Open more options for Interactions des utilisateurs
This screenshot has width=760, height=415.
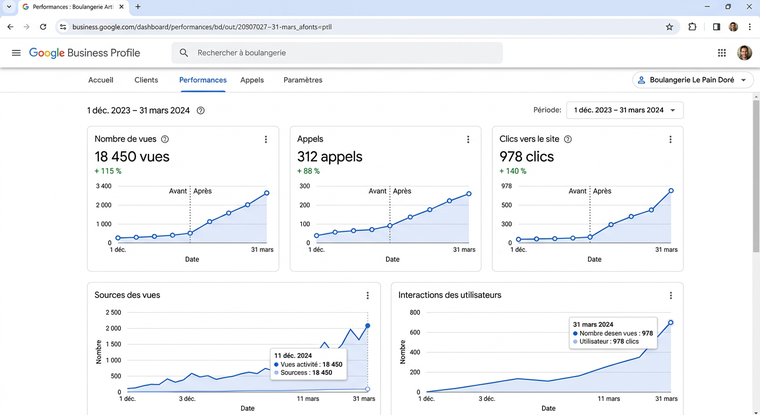(x=671, y=296)
